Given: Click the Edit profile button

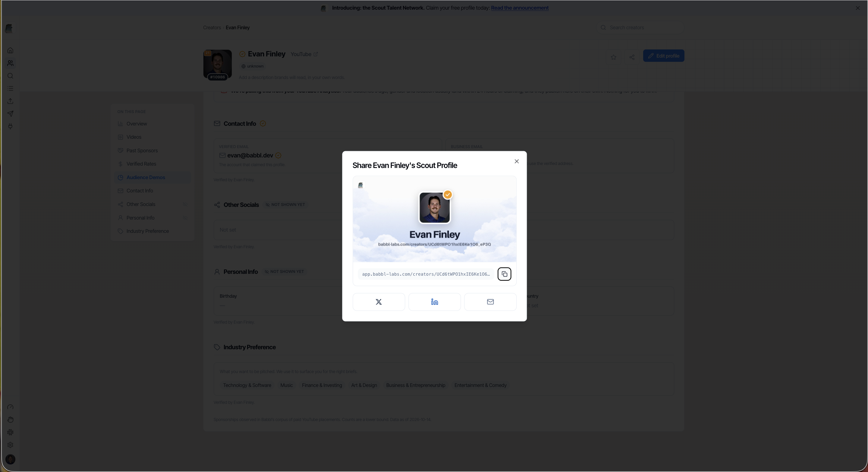Looking at the screenshot, I should point(663,55).
